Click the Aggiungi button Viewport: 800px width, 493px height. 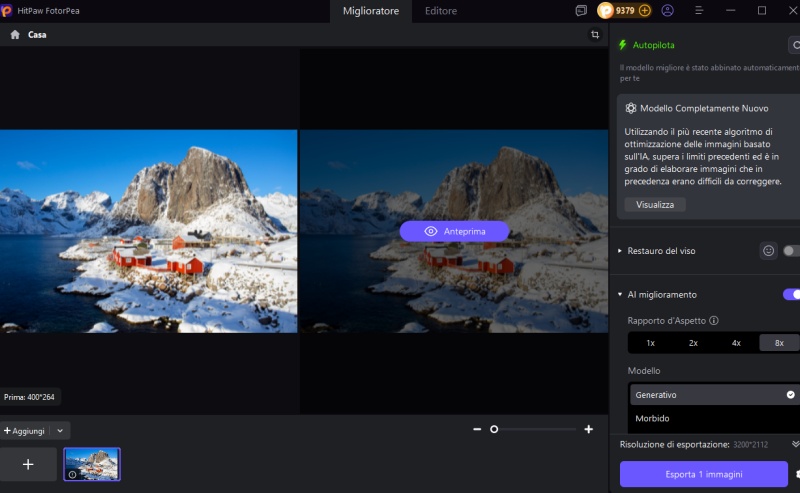24,431
